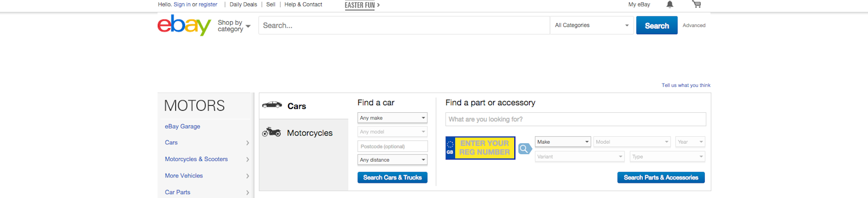868x198 pixels.
Task: Open the shopping cart icon
Action: 697,4
